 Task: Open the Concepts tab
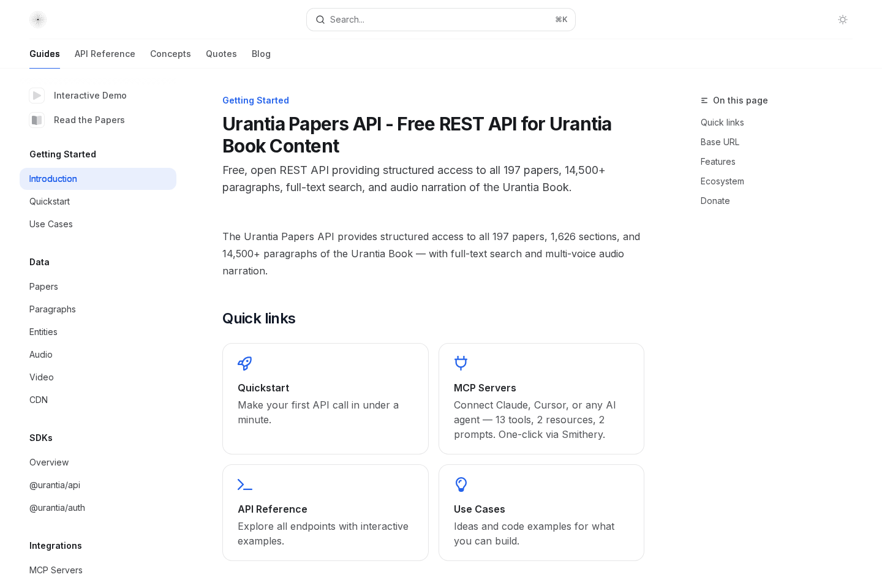tap(170, 54)
